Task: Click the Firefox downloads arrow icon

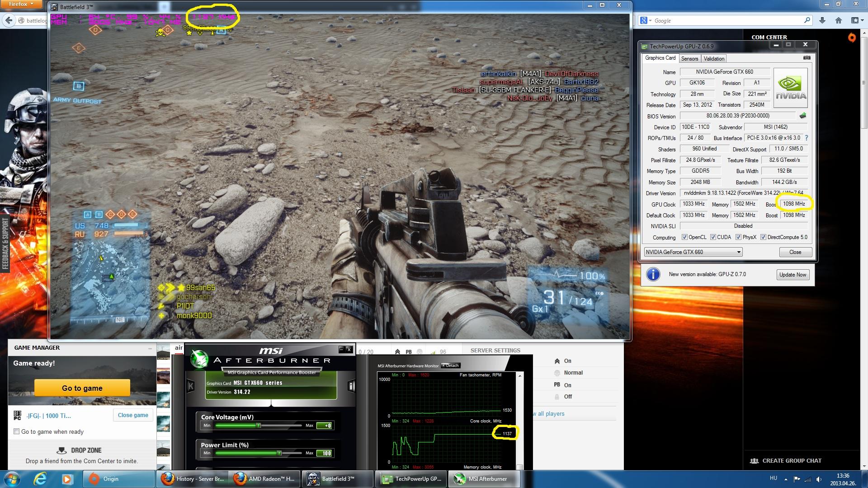Action: click(x=822, y=20)
